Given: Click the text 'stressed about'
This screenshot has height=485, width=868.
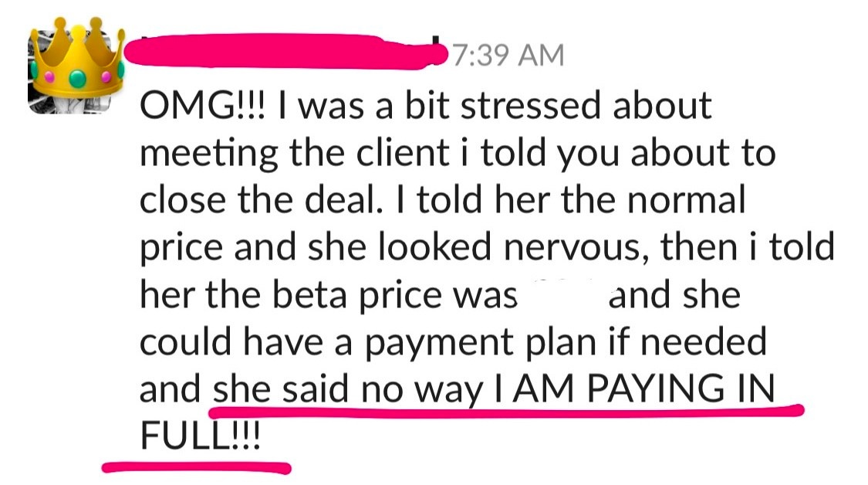Looking at the screenshot, I should pos(586,106).
